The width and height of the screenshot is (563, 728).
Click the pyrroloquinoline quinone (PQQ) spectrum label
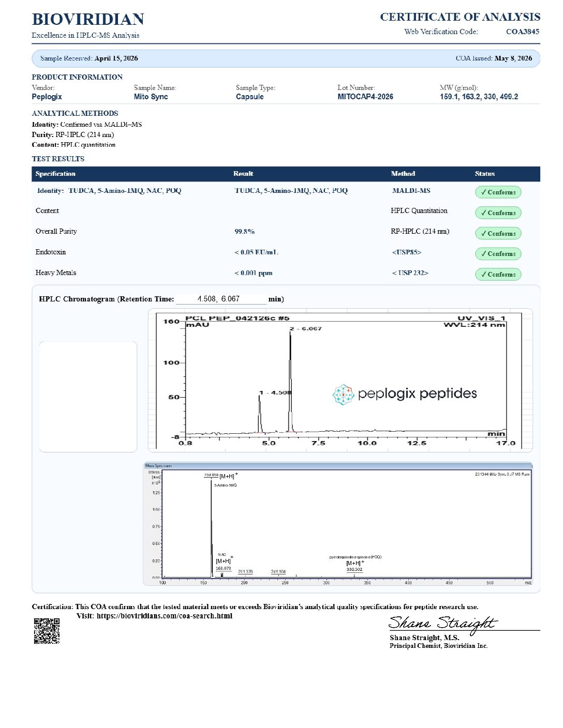[355, 557]
